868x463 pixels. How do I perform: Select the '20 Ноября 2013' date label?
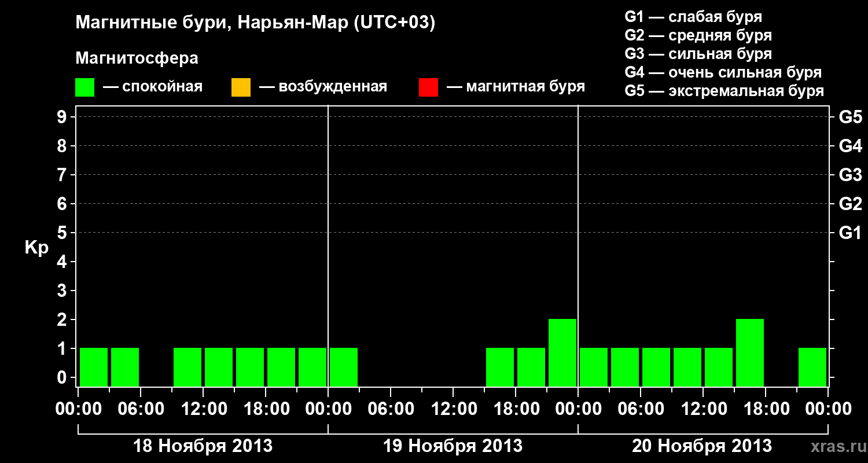(702, 446)
